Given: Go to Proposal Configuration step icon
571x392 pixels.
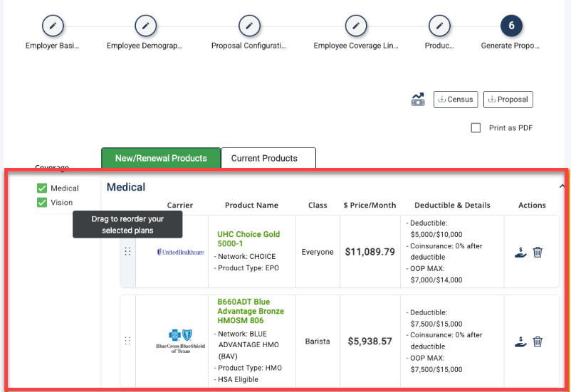Looking at the screenshot, I should click(x=249, y=26).
